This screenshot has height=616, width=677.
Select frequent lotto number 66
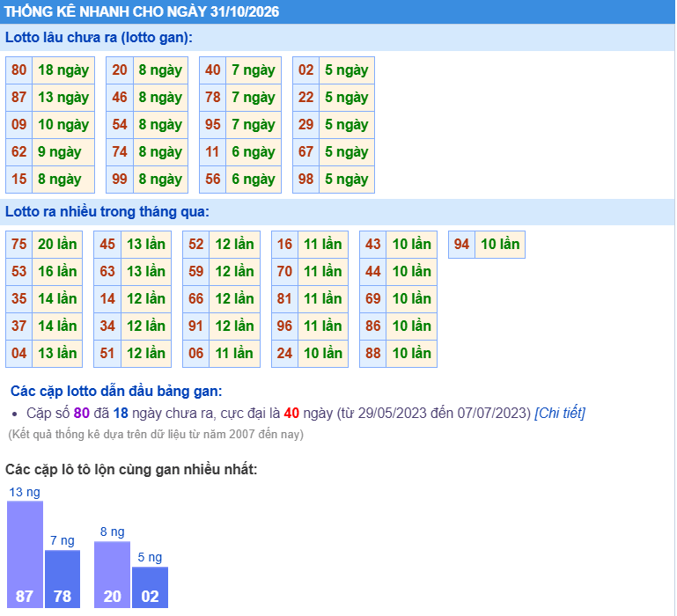196,298
